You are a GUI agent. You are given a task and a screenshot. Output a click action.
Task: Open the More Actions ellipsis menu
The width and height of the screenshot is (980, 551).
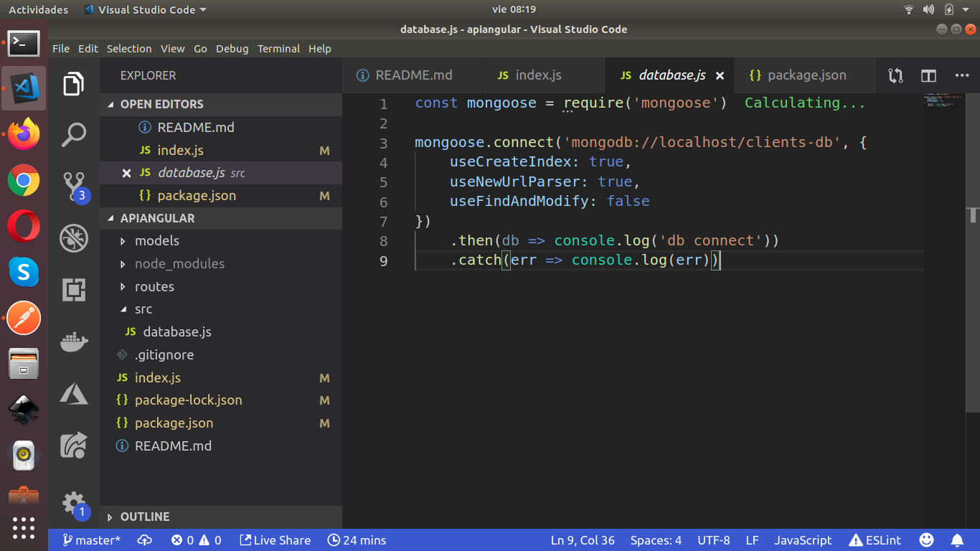tap(962, 75)
